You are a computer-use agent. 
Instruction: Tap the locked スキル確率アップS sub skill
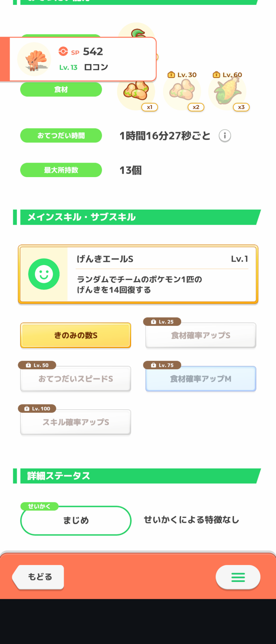tap(76, 422)
